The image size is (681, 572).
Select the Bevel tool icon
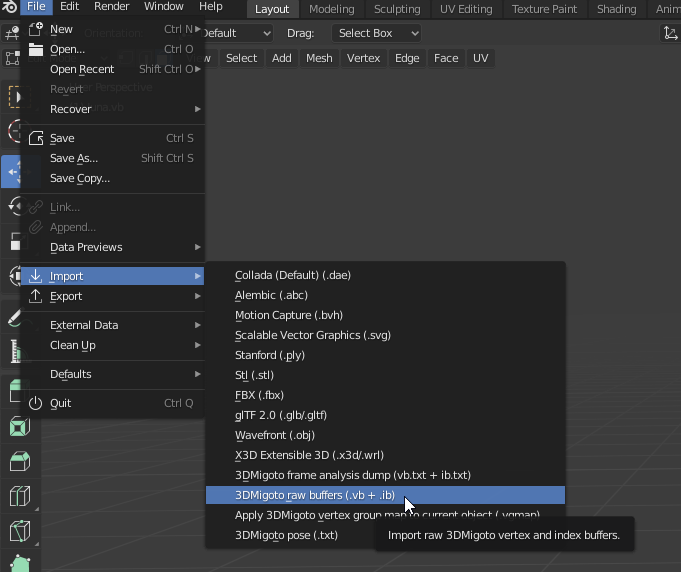pos(20,461)
